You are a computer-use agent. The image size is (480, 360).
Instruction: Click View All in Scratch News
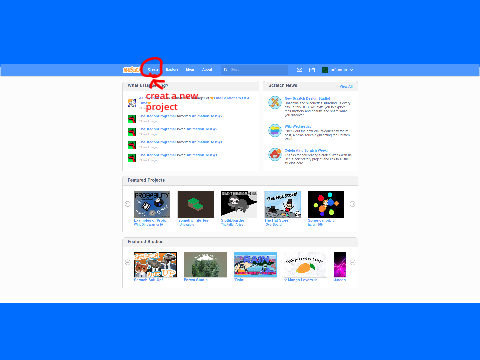(x=346, y=86)
